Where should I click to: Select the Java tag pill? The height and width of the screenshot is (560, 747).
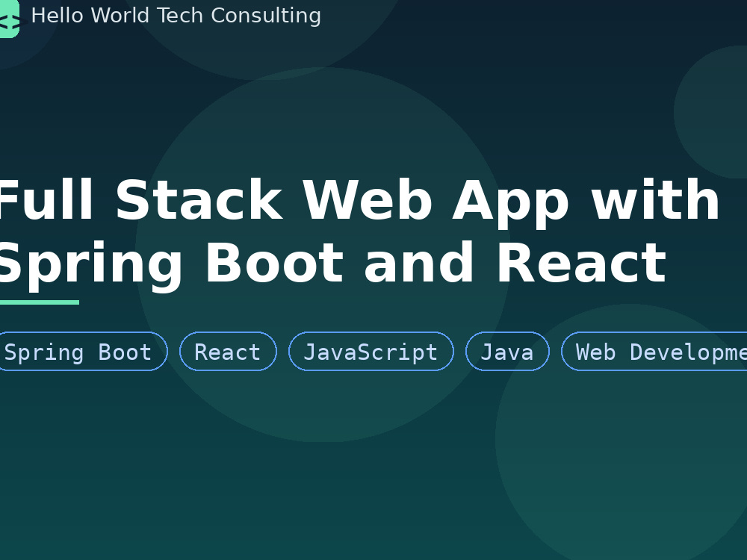[x=507, y=352]
